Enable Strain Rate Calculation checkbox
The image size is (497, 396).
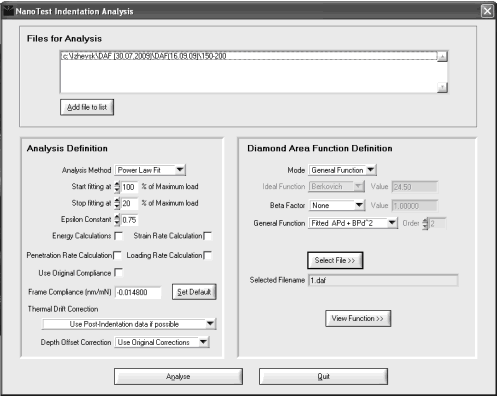(207, 236)
